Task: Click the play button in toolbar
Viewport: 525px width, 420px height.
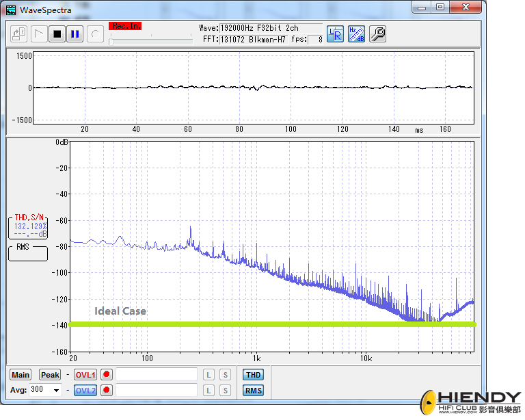Action: point(39,34)
